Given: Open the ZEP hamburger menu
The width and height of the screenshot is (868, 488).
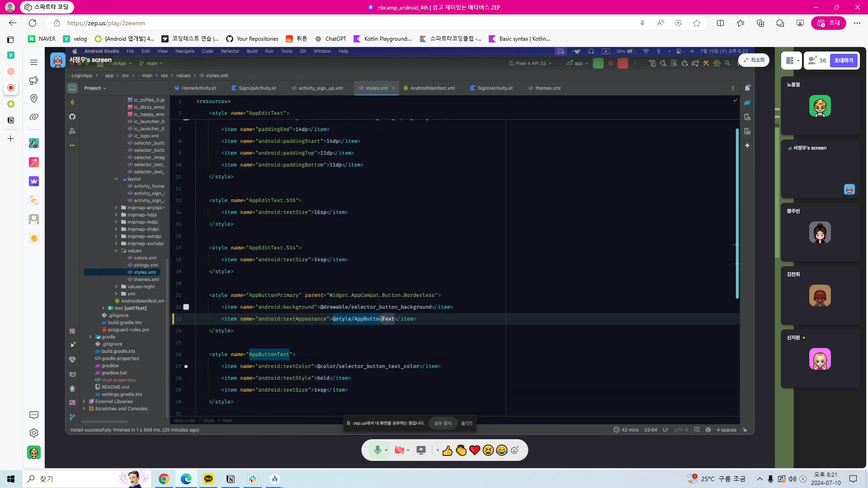Looking at the screenshot, I should 34,62.
